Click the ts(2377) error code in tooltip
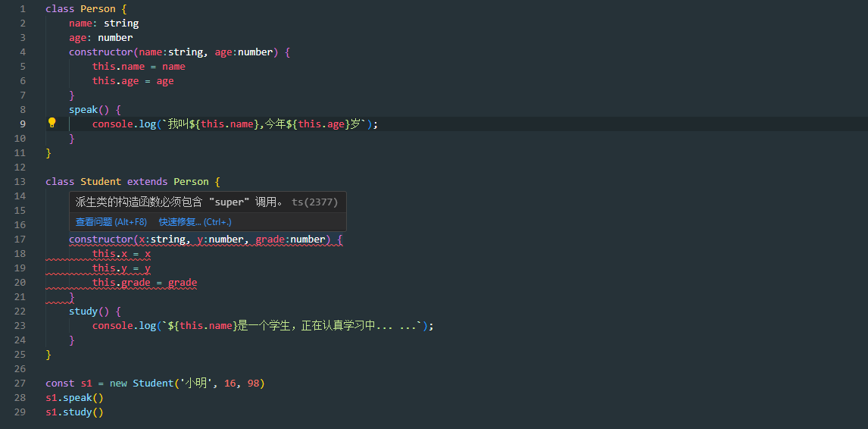 [x=314, y=202]
